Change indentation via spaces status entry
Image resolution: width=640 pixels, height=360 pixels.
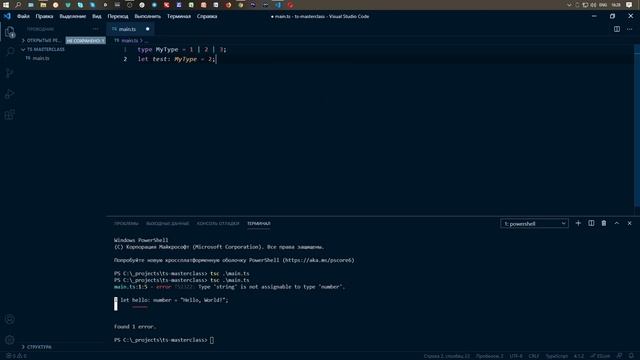coord(489,356)
